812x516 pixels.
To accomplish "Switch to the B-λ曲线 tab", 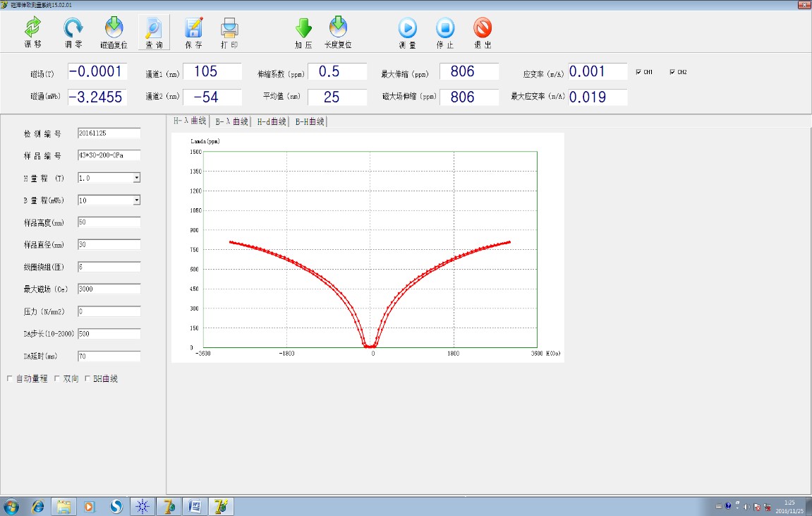I will click(232, 121).
